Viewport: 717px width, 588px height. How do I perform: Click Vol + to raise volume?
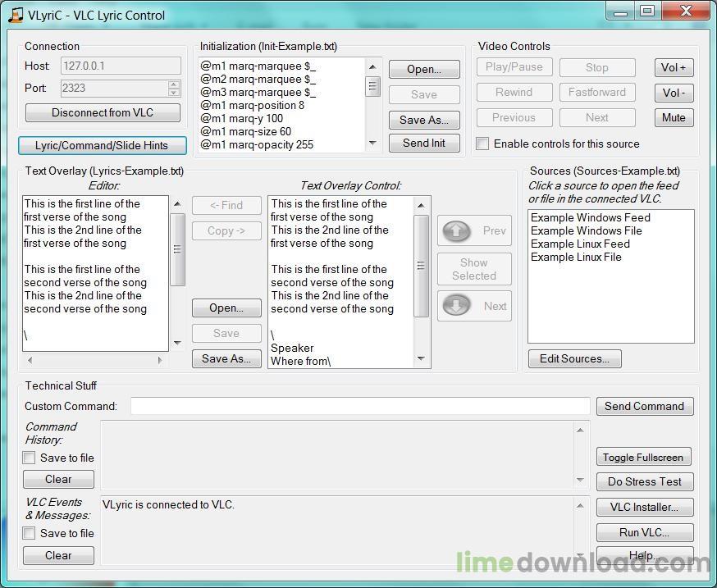[x=674, y=68]
